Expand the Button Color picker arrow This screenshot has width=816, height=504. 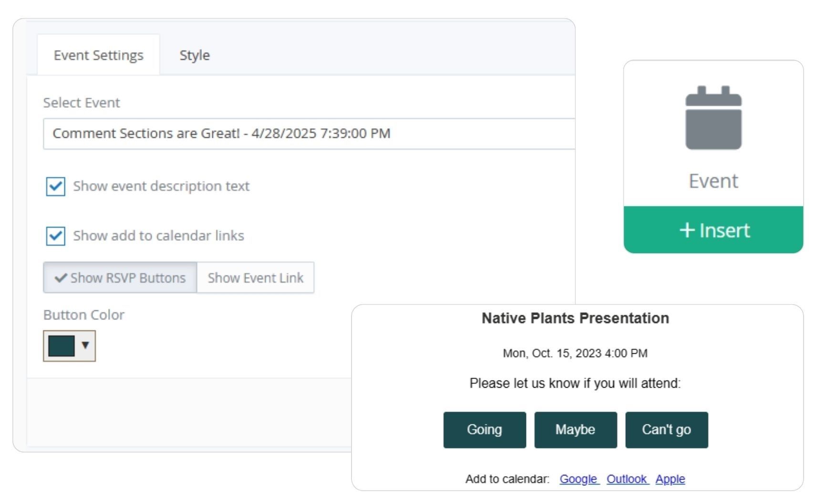[x=85, y=345]
